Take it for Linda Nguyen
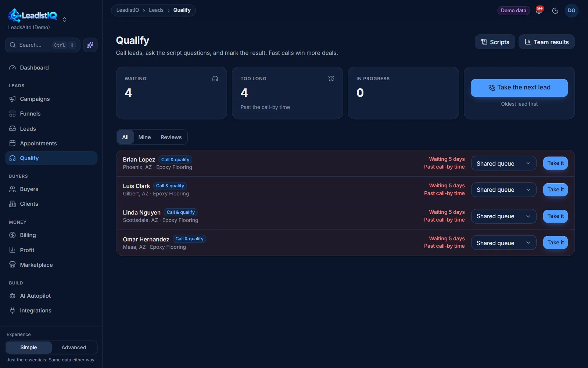The height and width of the screenshot is (368, 588). coord(555,216)
